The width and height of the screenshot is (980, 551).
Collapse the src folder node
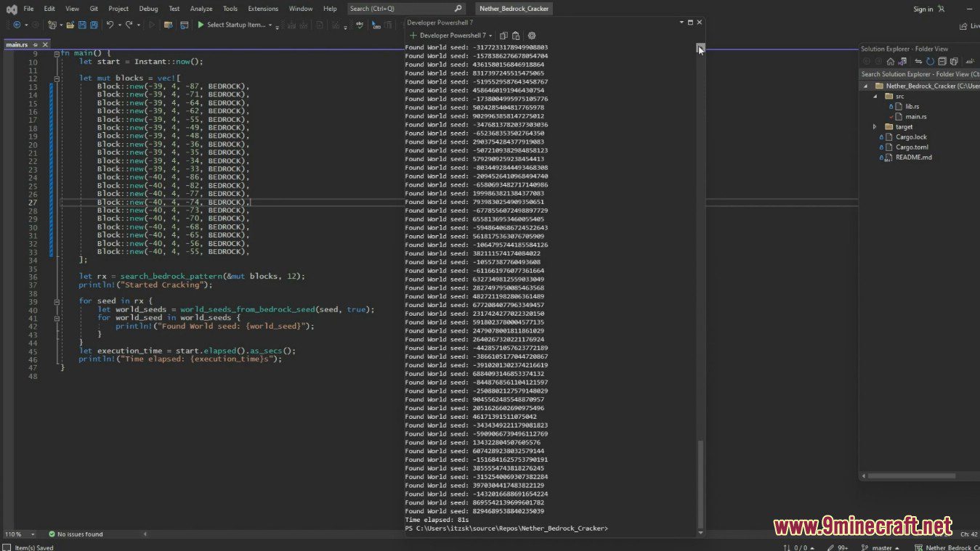point(875,96)
